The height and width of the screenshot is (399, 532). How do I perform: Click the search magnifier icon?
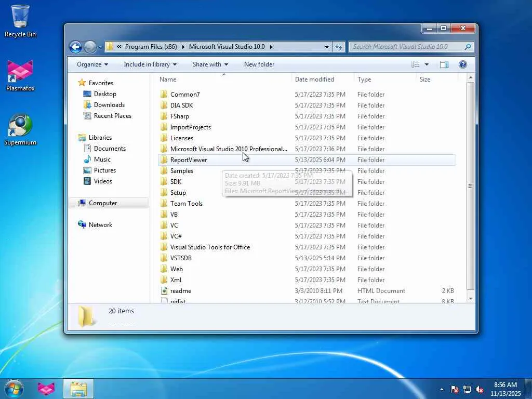(468, 47)
